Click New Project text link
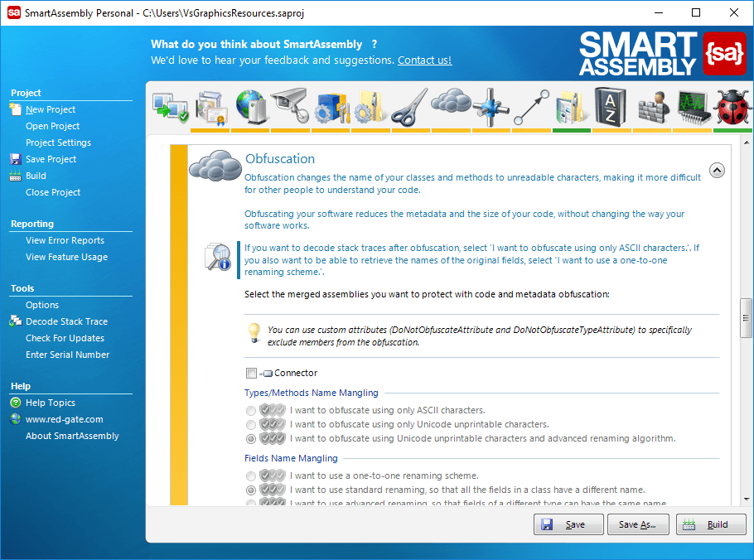This screenshot has width=754, height=560. 51,109
